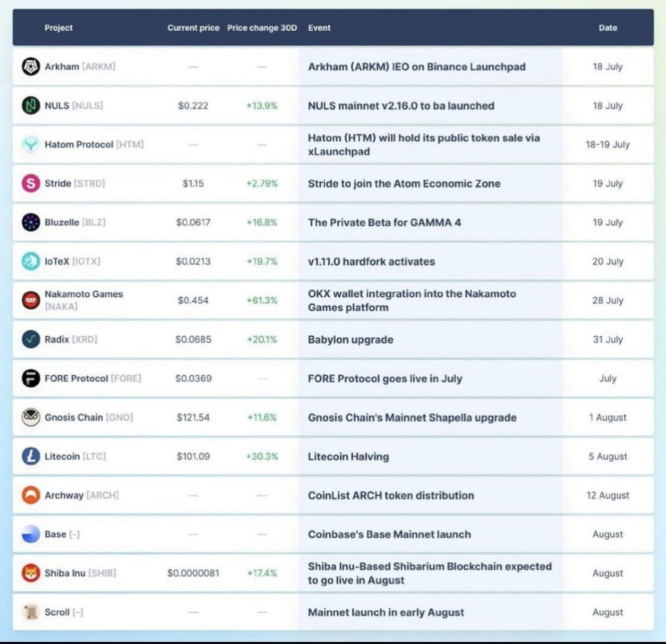The width and height of the screenshot is (666, 644).
Task: Select the Litecoin [LTC] project name
Action: click(75, 457)
